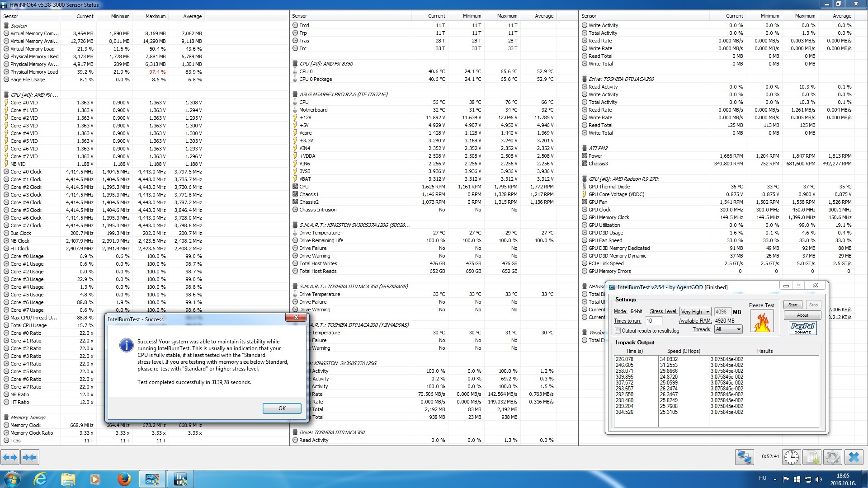Open the remote network monitors icon in HWiNFO

tap(745, 457)
